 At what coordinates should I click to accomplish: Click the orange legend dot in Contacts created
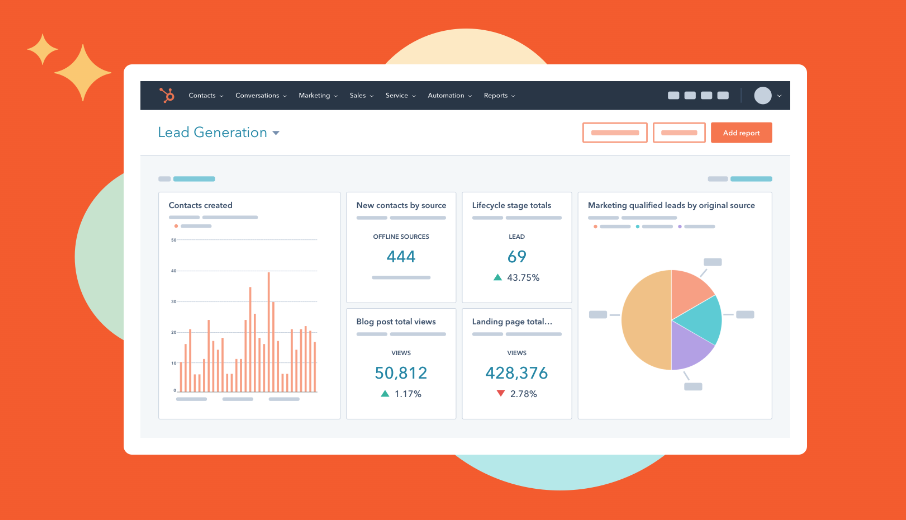pyautogui.click(x=176, y=226)
